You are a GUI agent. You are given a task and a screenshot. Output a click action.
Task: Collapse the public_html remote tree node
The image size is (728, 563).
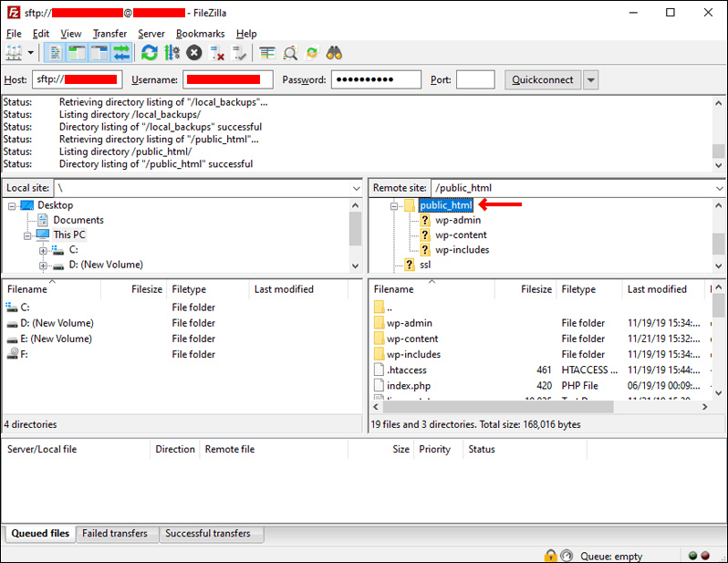tap(394, 206)
